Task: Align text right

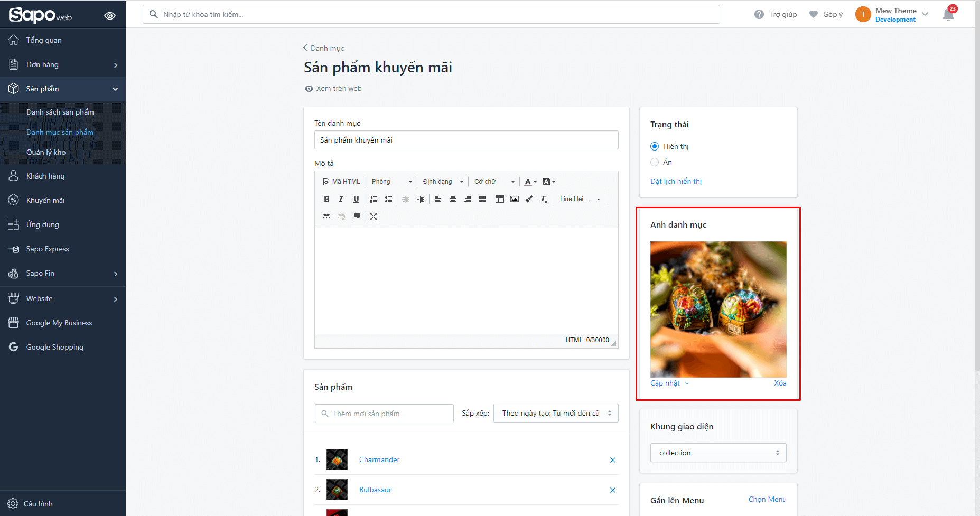Action: pos(468,199)
